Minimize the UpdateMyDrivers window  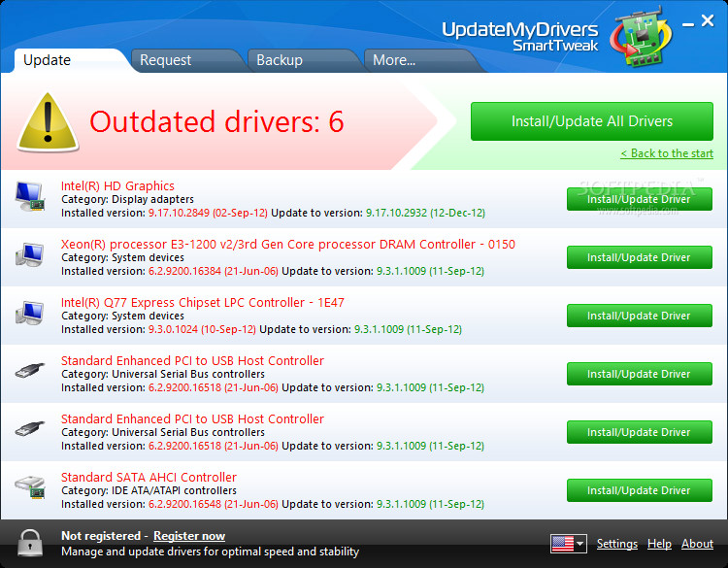(688, 23)
